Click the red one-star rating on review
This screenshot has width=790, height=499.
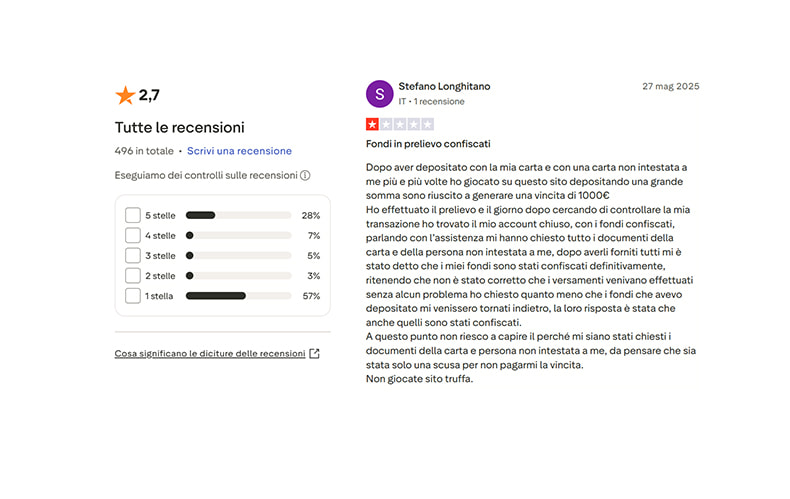pyautogui.click(x=372, y=124)
